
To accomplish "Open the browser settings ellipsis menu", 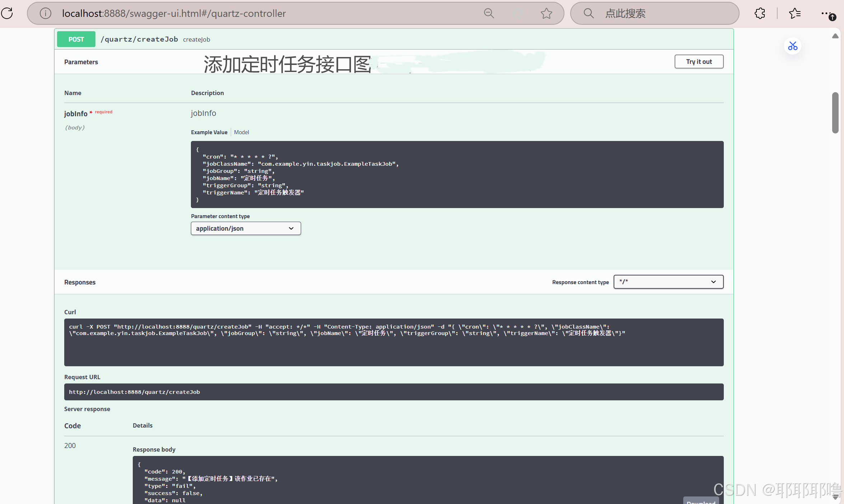I will pos(825,13).
